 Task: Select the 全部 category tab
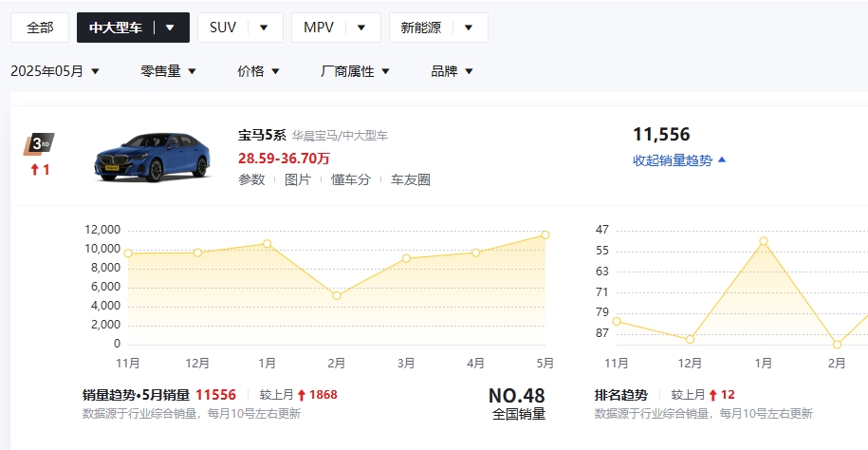(40, 28)
